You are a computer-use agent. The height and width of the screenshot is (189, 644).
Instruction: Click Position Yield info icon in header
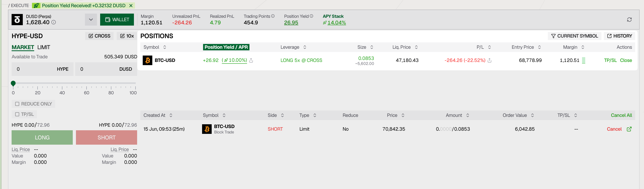311,16
